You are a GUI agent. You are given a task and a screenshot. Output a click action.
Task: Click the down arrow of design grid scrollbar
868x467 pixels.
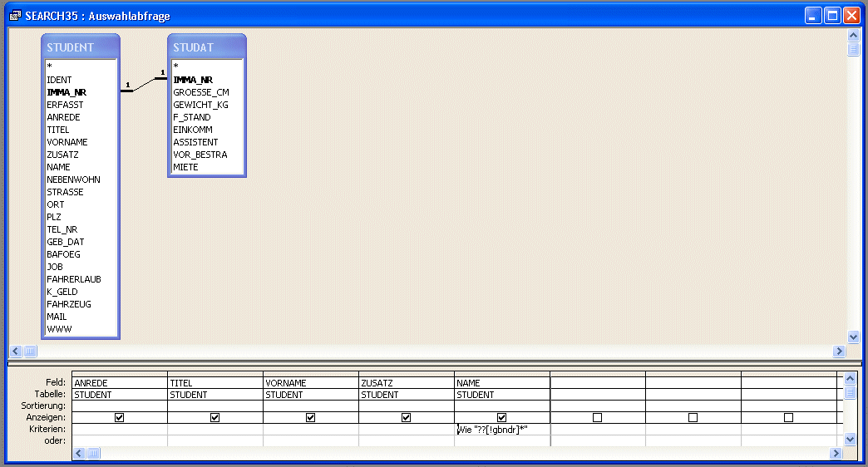pos(851,440)
